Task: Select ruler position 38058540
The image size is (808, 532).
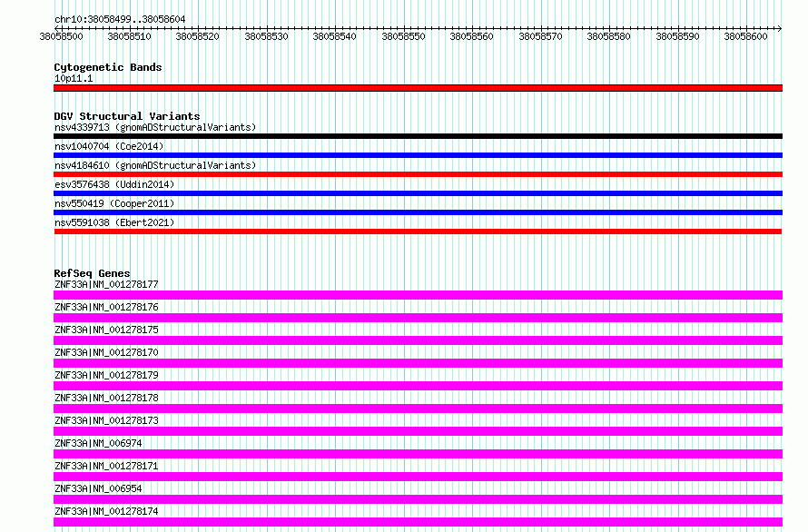Action: [334, 36]
